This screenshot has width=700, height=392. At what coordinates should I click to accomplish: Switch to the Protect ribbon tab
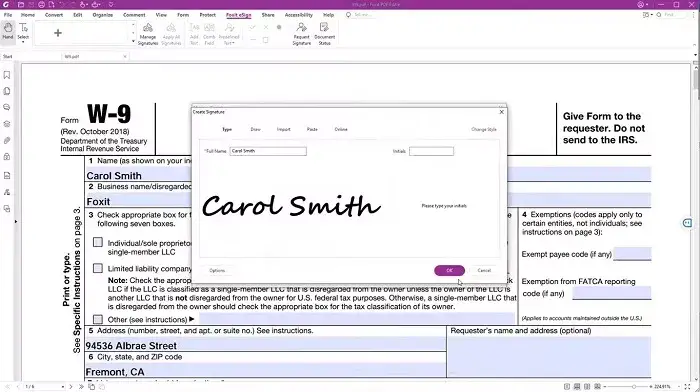(x=207, y=15)
